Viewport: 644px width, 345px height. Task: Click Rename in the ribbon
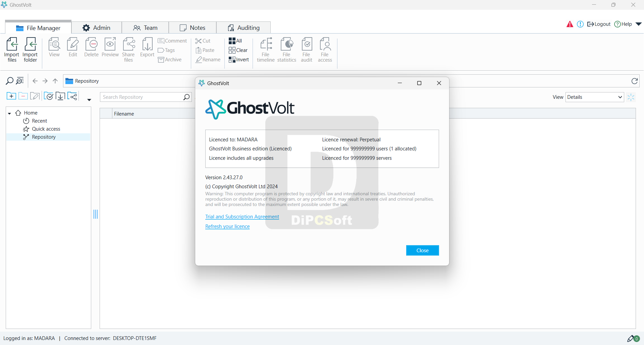(208, 60)
